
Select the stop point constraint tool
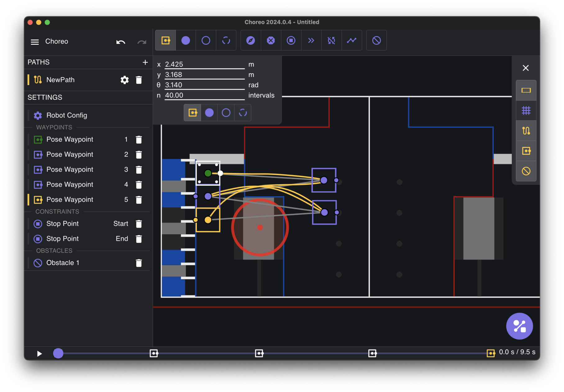(291, 40)
